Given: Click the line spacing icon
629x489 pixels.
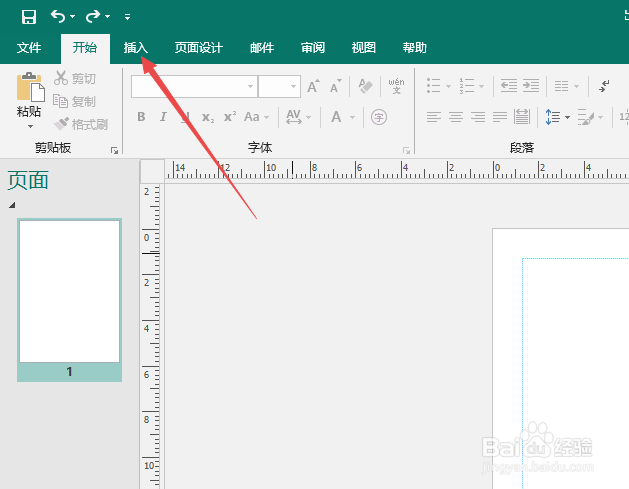Looking at the screenshot, I should [x=553, y=117].
